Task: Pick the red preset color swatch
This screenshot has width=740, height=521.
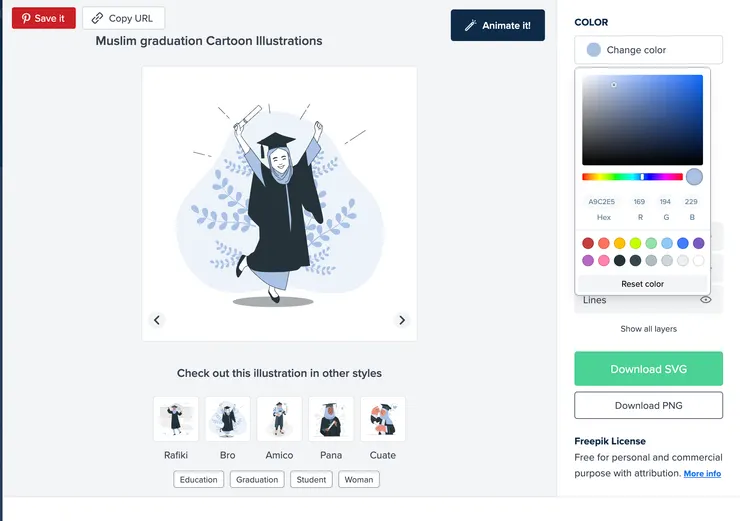Action: click(588, 243)
